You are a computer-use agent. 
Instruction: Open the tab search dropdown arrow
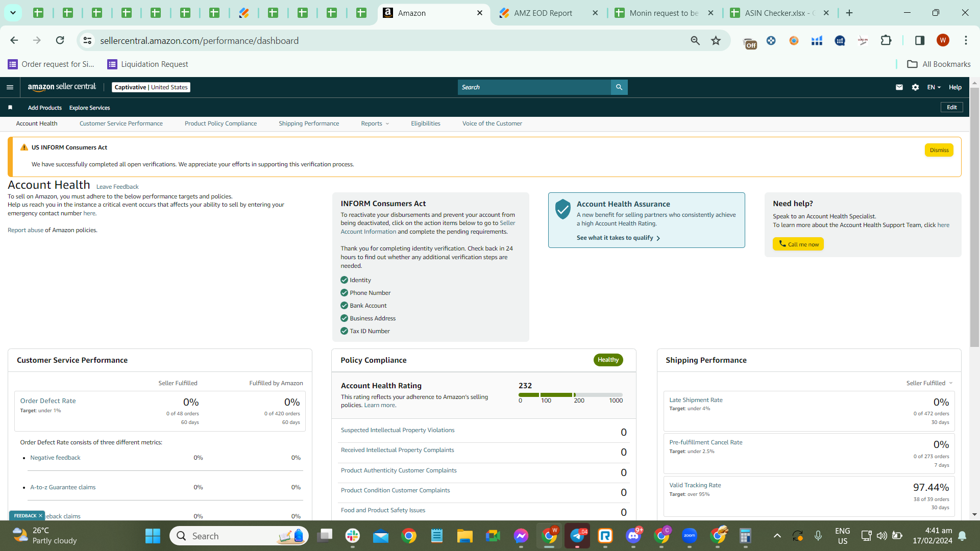[13, 13]
